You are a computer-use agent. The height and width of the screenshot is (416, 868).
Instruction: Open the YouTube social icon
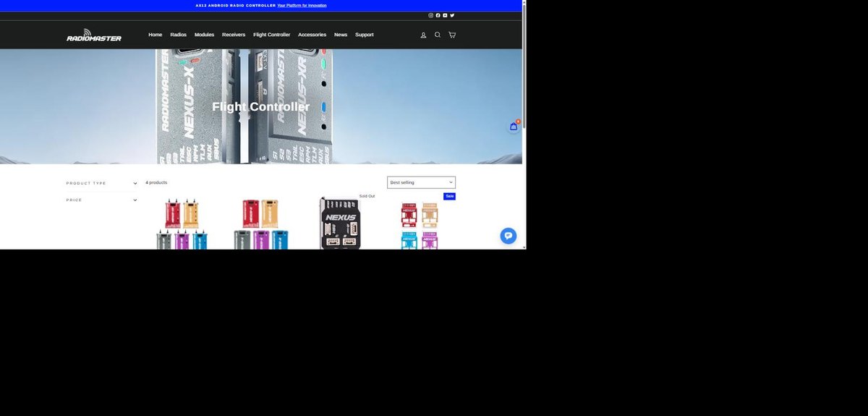point(445,15)
